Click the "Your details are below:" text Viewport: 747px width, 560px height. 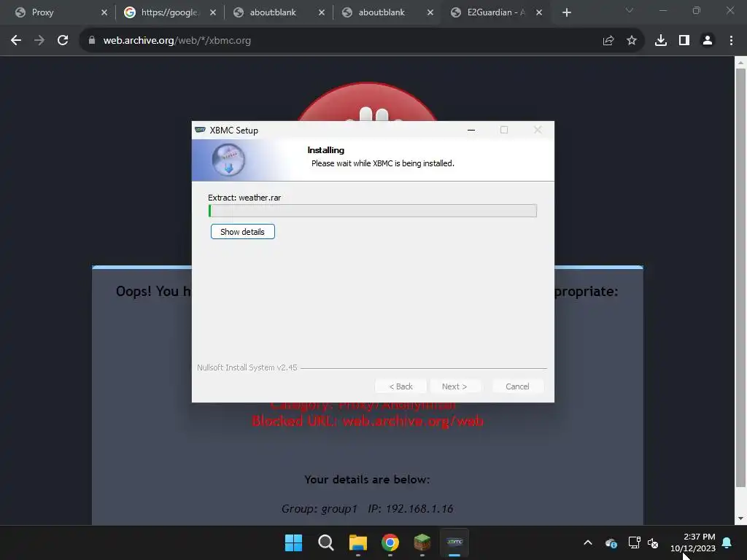[367, 480]
